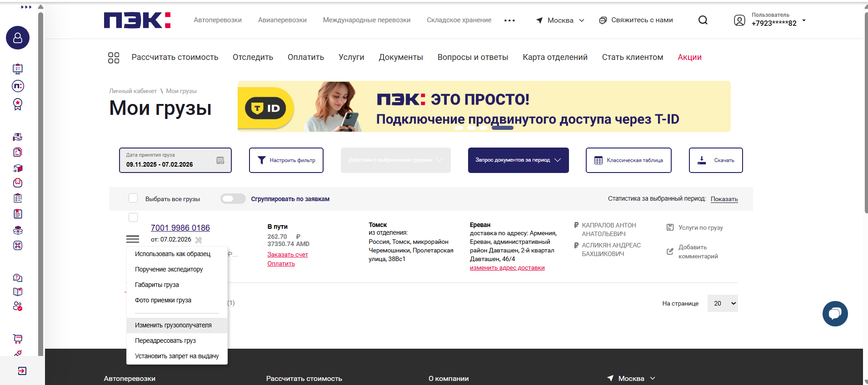Viewport: 868px width, 385px height.
Task: Click the checklist monitor icon in sidebar
Action: tap(18, 69)
